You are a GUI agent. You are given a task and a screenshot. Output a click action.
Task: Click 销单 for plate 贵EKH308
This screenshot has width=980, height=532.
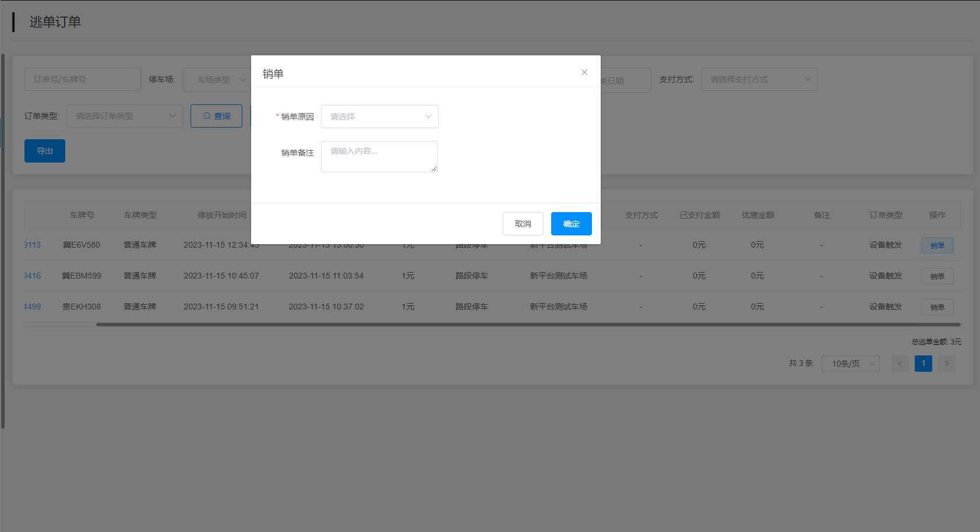coord(937,307)
